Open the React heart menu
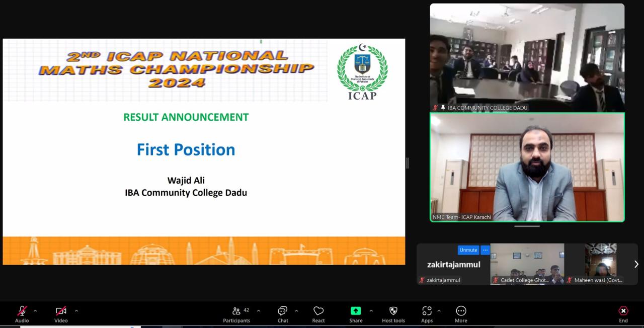Screen dimensions: 644x328 tap(318, 314)
